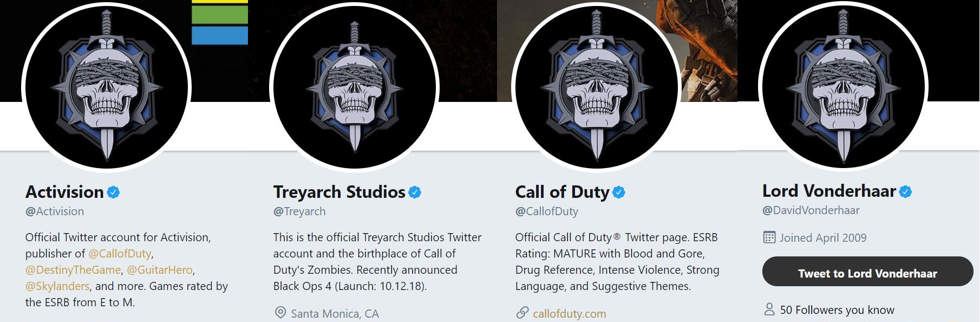The image size is (980, 322).
Task: Click the Santa Monica location pin icon
Action: click(x=280, y=313)
